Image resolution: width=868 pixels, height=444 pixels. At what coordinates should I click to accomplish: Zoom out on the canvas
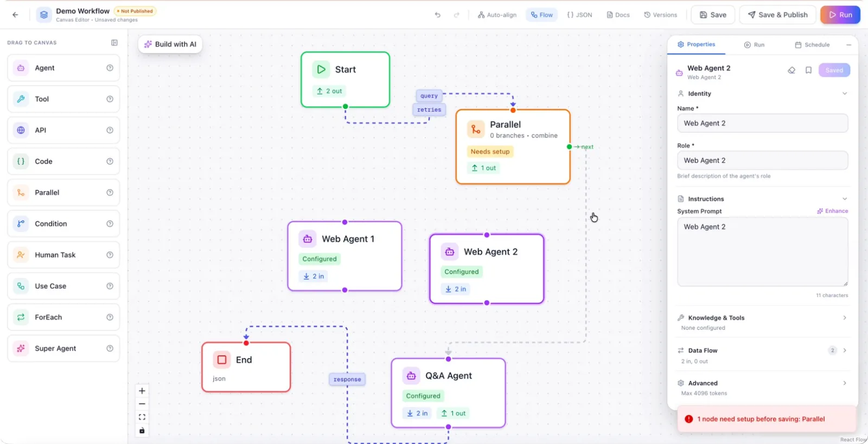point(142,404)
